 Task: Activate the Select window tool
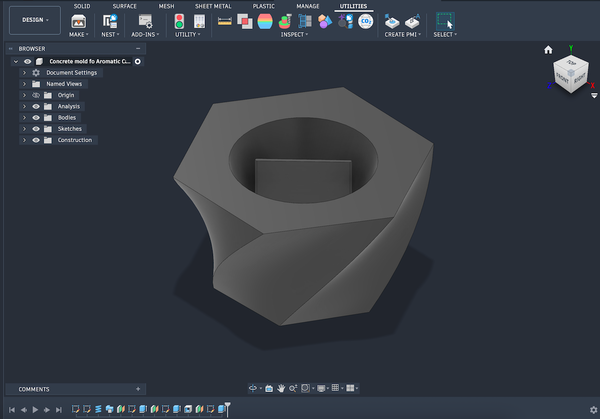(x=445, y=21)
